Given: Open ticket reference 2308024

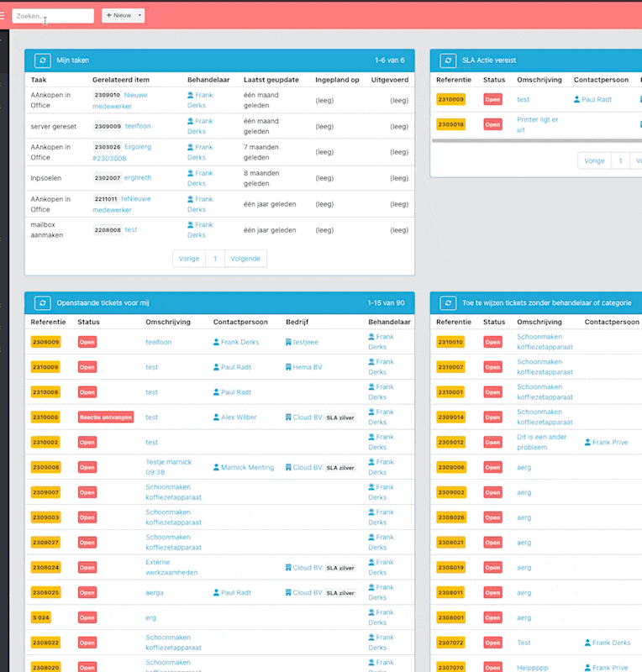Looking at the screenshot, I should 45,568.
